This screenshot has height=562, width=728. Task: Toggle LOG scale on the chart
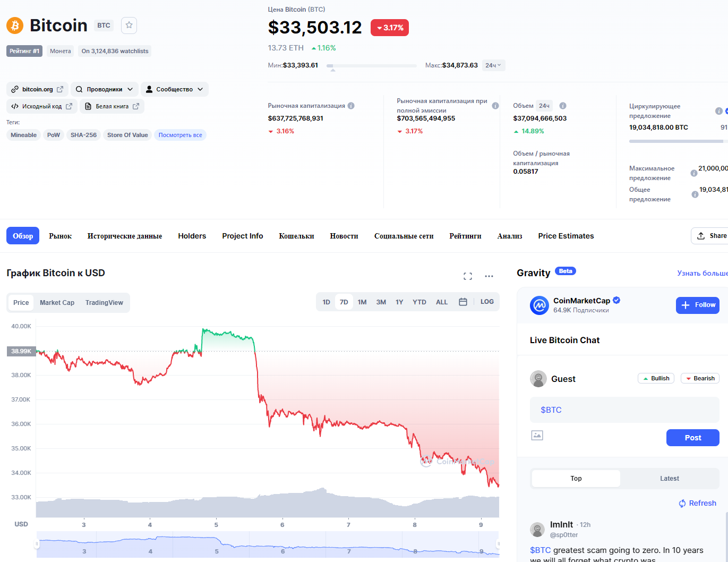[x=487, y=302]
